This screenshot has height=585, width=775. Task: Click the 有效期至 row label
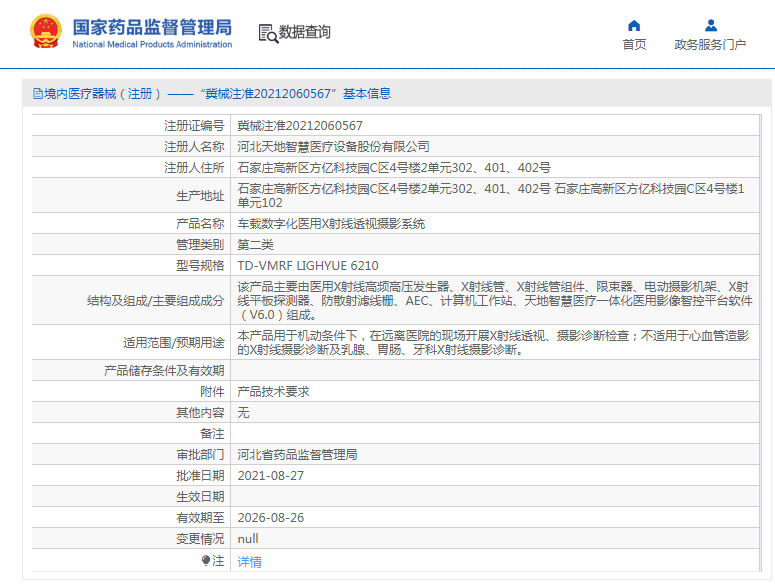[200, 518]
